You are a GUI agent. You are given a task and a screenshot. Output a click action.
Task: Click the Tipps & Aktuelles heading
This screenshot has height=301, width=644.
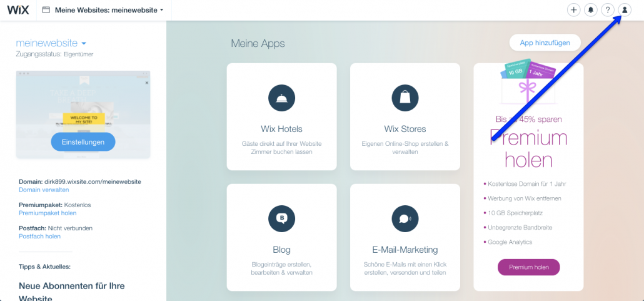(x=45, y=267)
